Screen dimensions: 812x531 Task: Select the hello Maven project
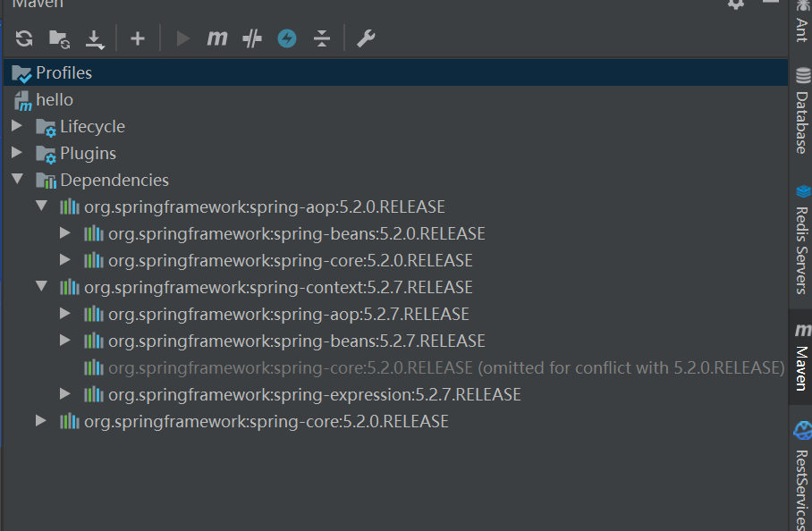click(395, 99)
